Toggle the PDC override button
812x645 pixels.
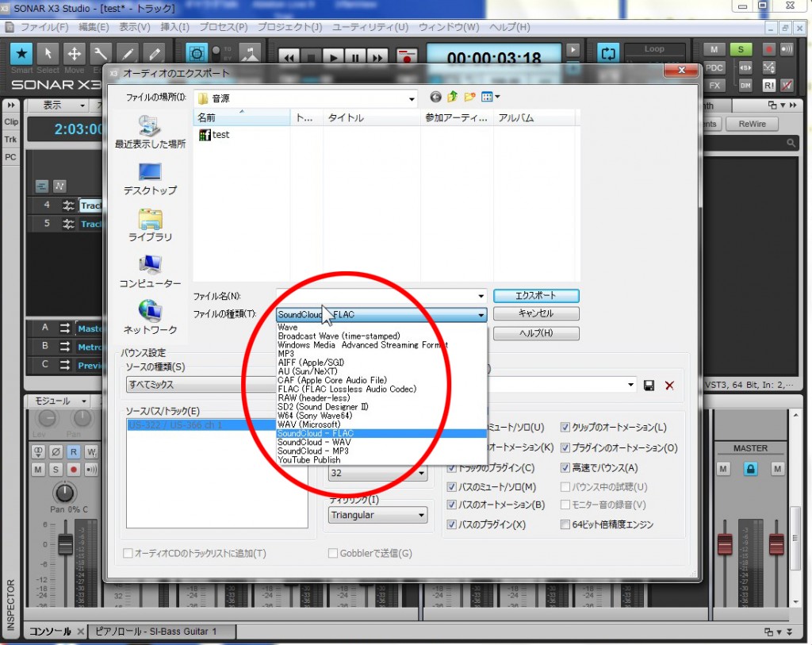point(714,68)
